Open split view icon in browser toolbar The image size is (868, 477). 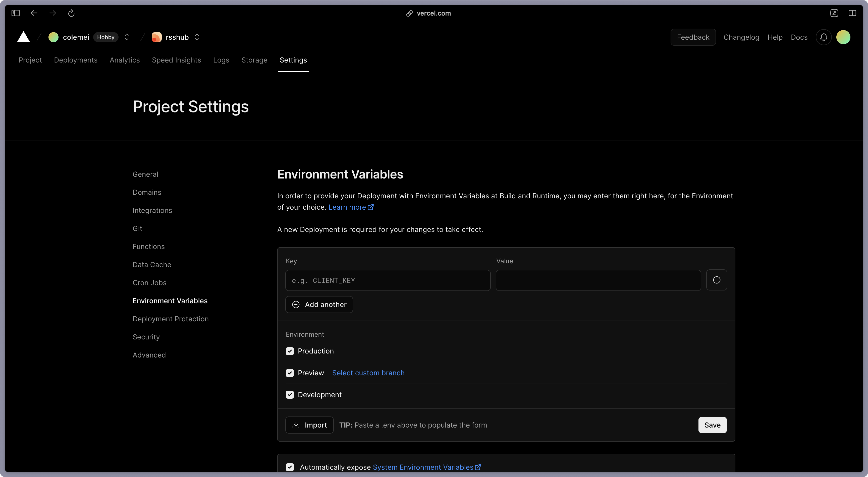click(x=852, y=13)
